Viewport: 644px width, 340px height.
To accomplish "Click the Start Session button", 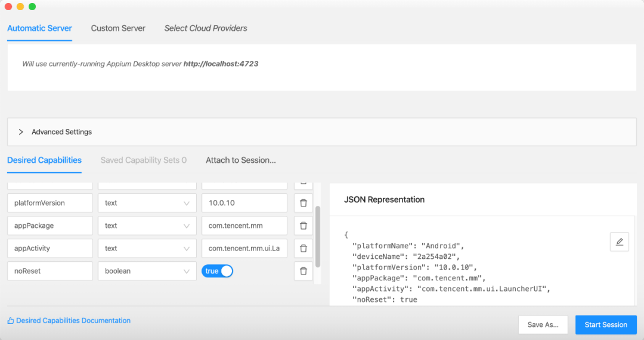I will pos(606,324).
